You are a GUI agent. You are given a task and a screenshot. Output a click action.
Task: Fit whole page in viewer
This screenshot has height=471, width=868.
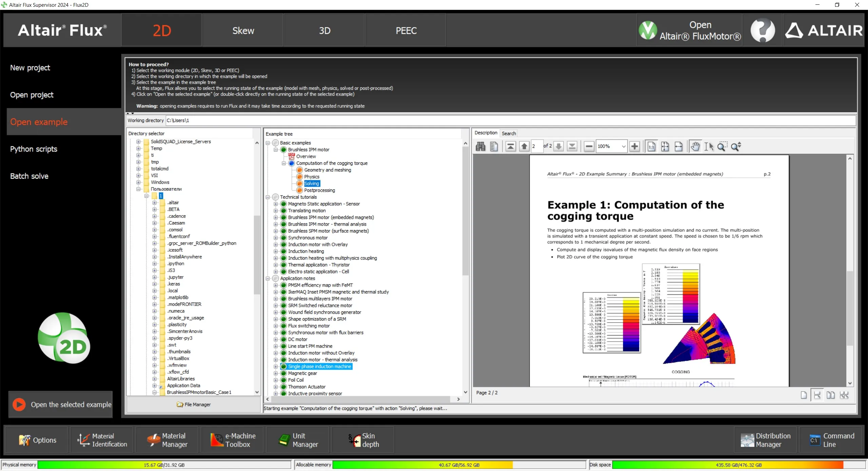[x=665, y=146]
